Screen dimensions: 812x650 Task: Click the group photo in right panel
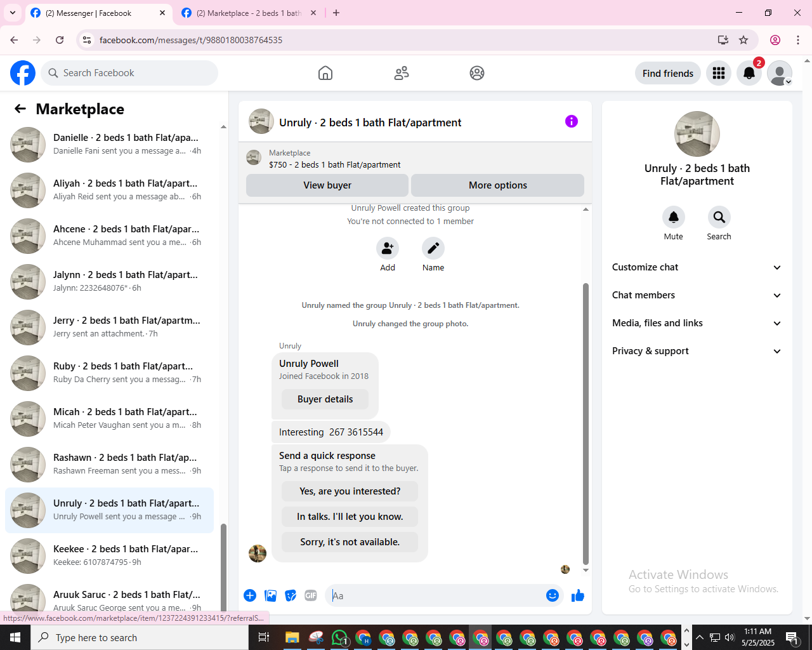tap(697, 134)
